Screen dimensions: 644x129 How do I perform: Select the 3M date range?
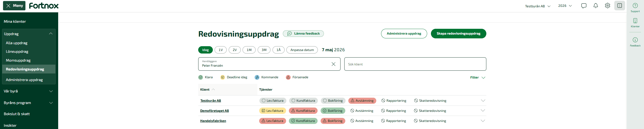[264, 50]
